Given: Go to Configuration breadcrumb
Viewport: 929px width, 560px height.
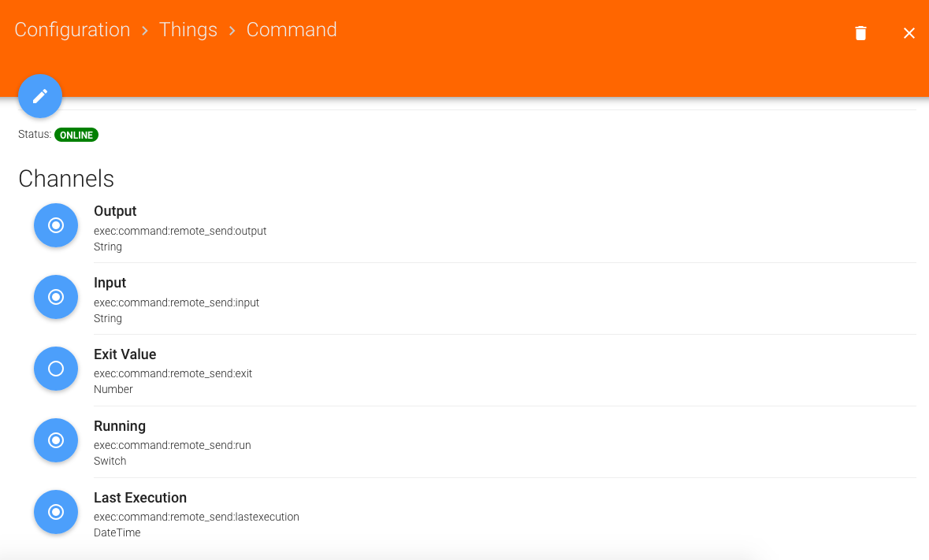Looking at the screenshot, I should (x=72, y=30).
